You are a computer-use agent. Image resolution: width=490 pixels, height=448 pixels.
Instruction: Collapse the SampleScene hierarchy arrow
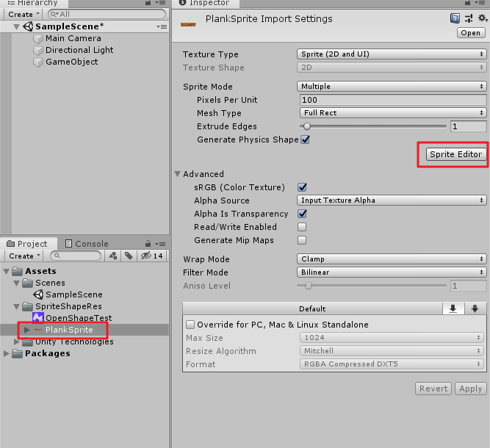(17, 27)
